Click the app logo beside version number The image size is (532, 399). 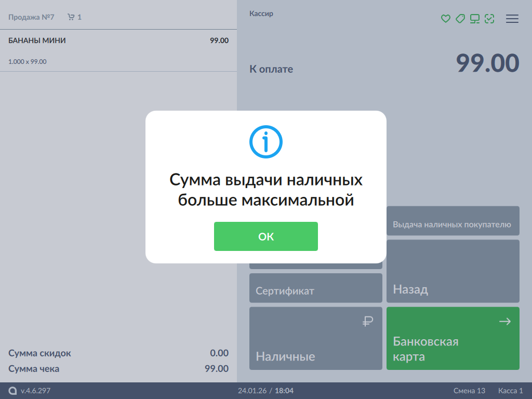click(12, 391)
